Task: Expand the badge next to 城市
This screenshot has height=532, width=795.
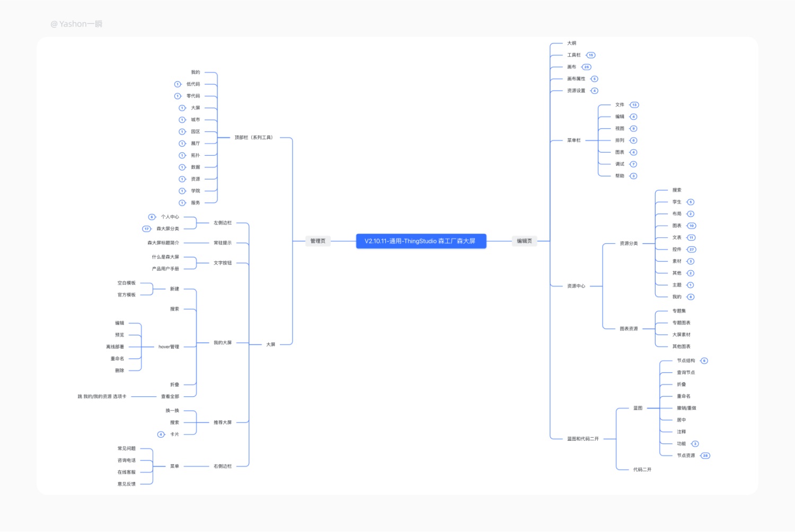Action: pyautogui.click(x=182, y=120)
